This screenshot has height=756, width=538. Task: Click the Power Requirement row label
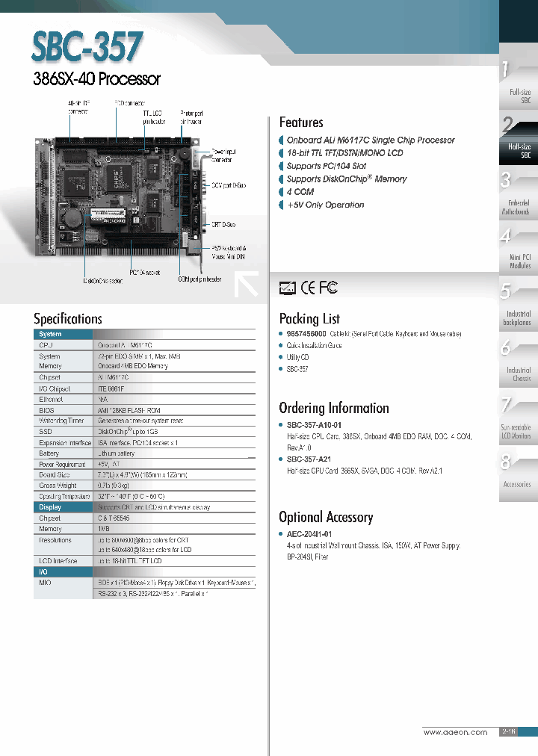pos(62,465)
